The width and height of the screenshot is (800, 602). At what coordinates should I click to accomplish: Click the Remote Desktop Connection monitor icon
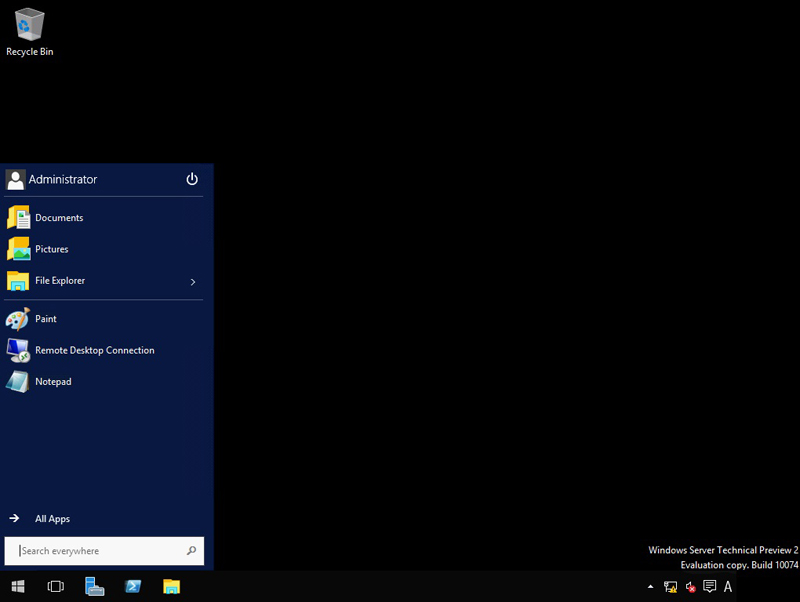click(x=18, y=350)
